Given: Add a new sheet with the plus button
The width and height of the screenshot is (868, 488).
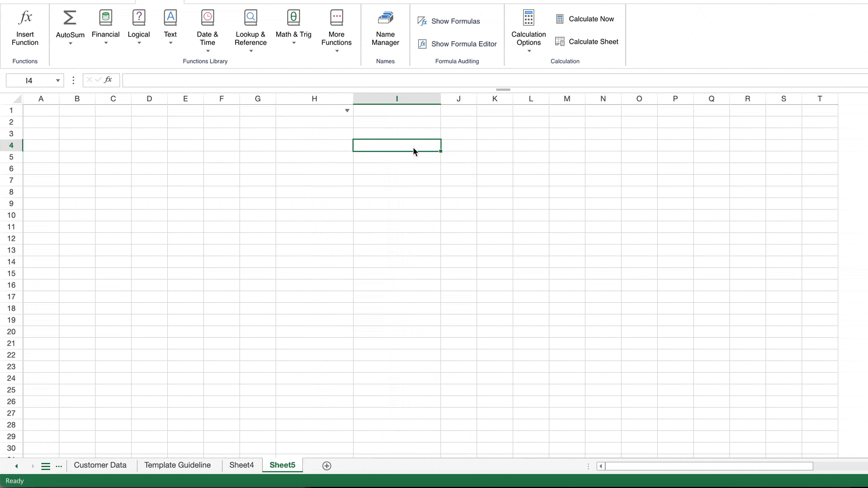Looking at the screenshot, I should pos(327,465).
